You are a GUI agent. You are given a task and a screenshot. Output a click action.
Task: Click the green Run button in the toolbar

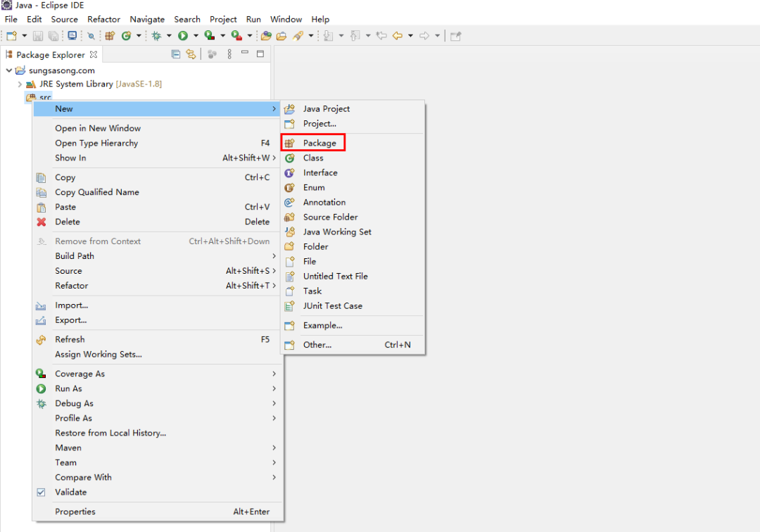point(183,36)
